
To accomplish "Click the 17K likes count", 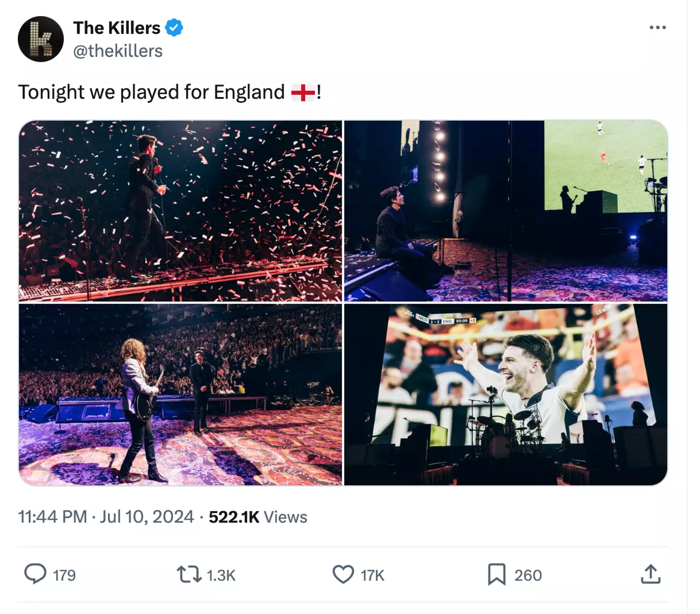I will point(373,575).
